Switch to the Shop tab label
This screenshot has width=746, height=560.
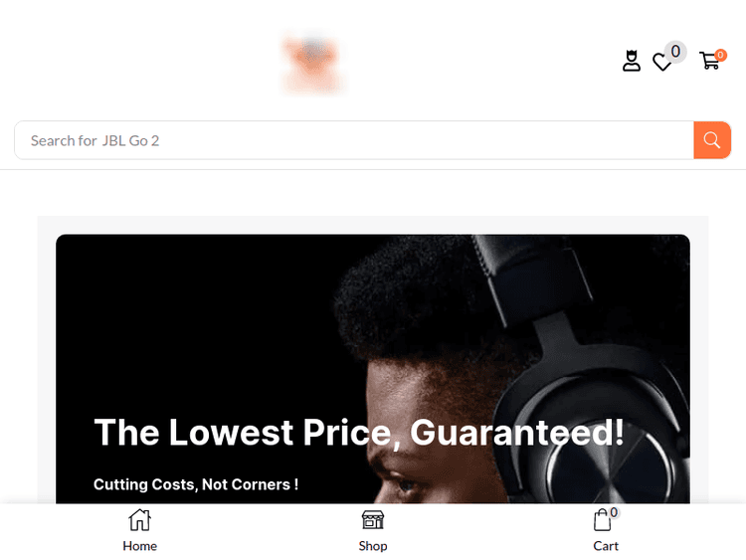coord(373,546)
